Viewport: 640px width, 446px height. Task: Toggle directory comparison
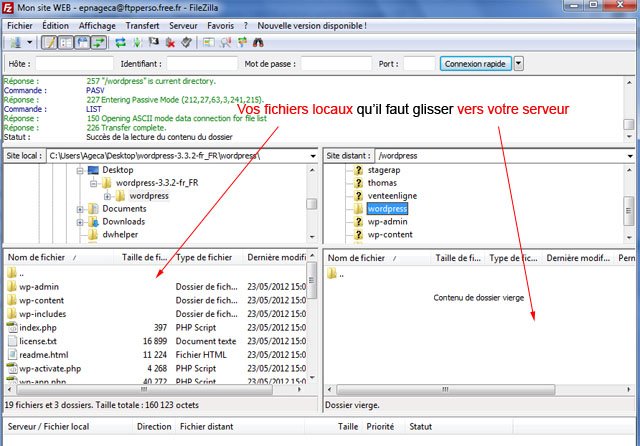[x=225, y=42]
